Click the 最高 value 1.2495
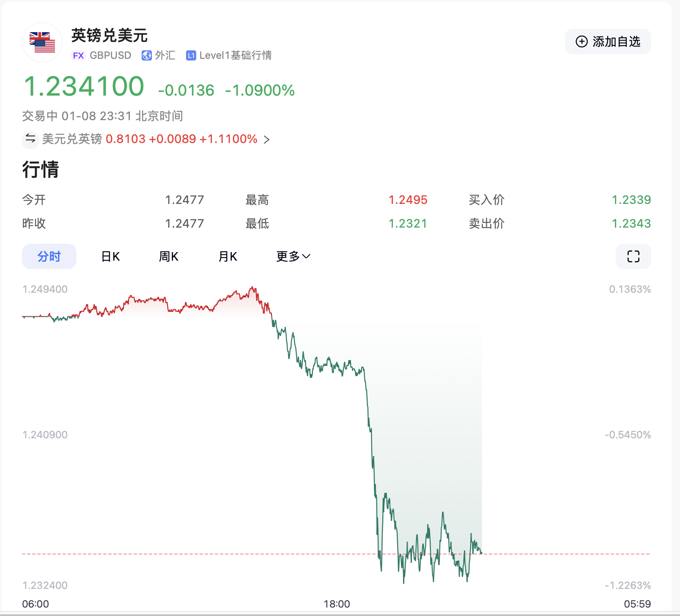Viewport: 680px width, 616px height. [408, 200]
